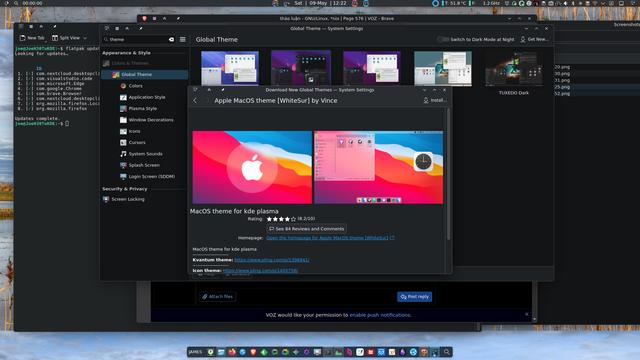640x360 pixels.
Task: Open the Dolphin file manager dock icon
Action: click(221, 352)
